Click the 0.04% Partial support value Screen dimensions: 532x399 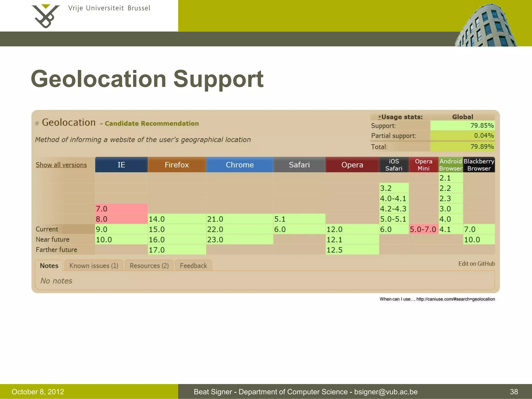click(463, 136)
